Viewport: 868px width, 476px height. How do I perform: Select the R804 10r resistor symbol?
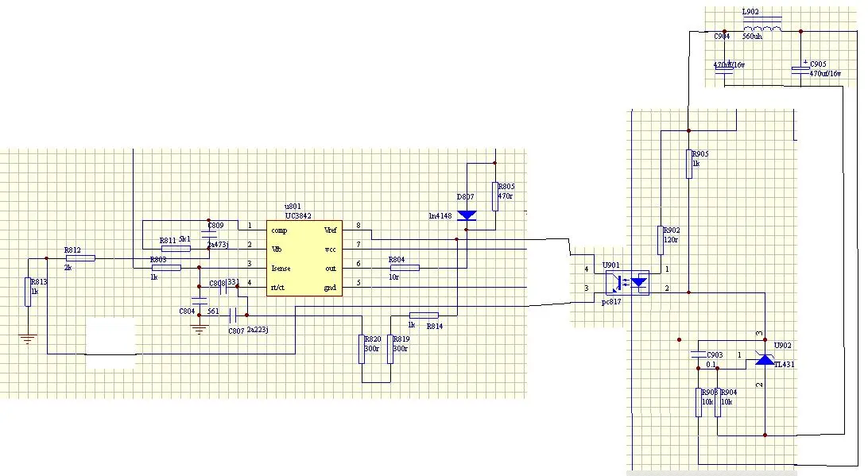405,268
